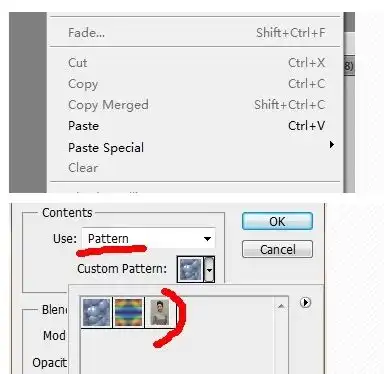This screenshot has height=374, width=384.
Task: Open the Use dropdown arrow
Action: pos(207,239)
